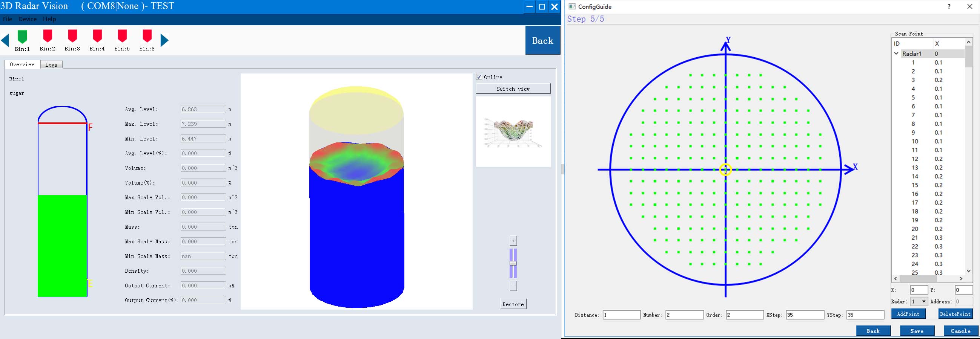
Task: Select the red Bin:4 marker icon
Action: click(97, 37)
